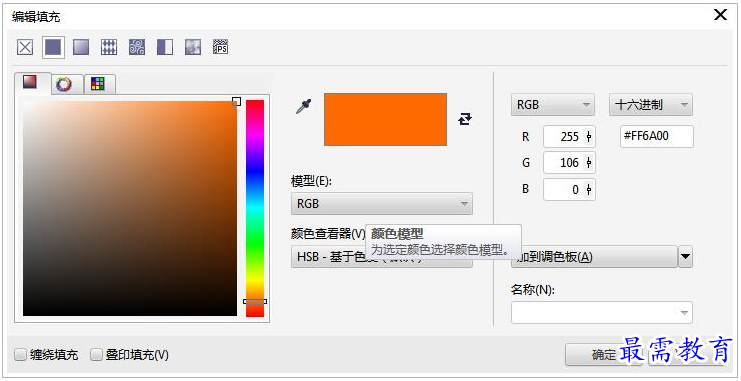Viewport: 741px width, 381px height.
Task: Click the G value field showing 106
Action: [x=569, y=163]
